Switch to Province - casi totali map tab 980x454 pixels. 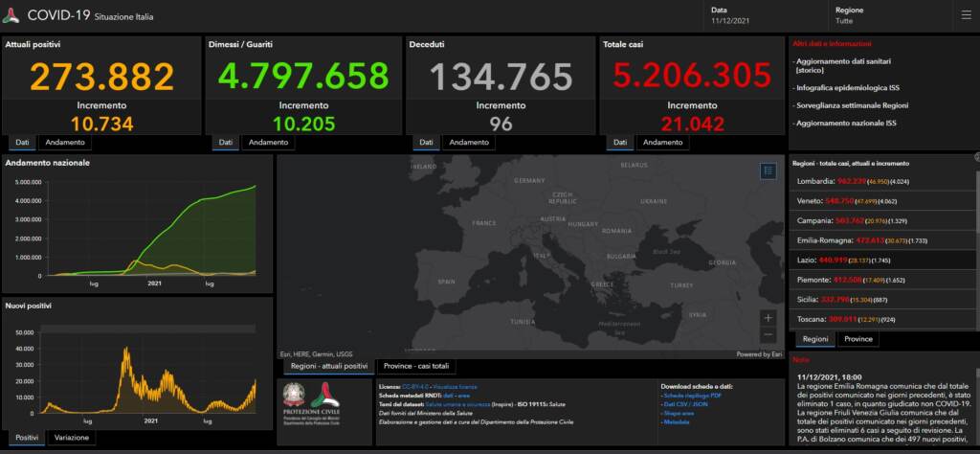pyautogui.click(x=415, y=366)
